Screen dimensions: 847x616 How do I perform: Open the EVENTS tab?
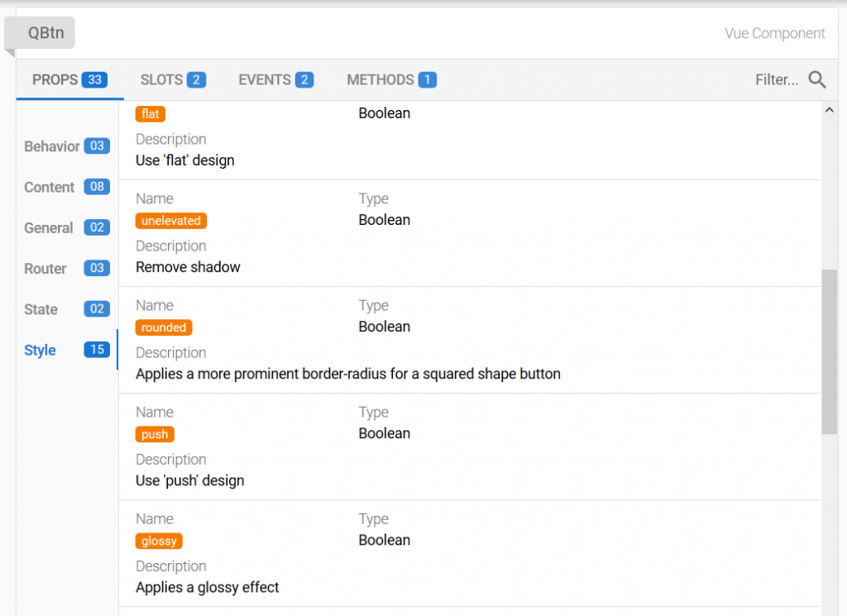(x=275, y=80)
